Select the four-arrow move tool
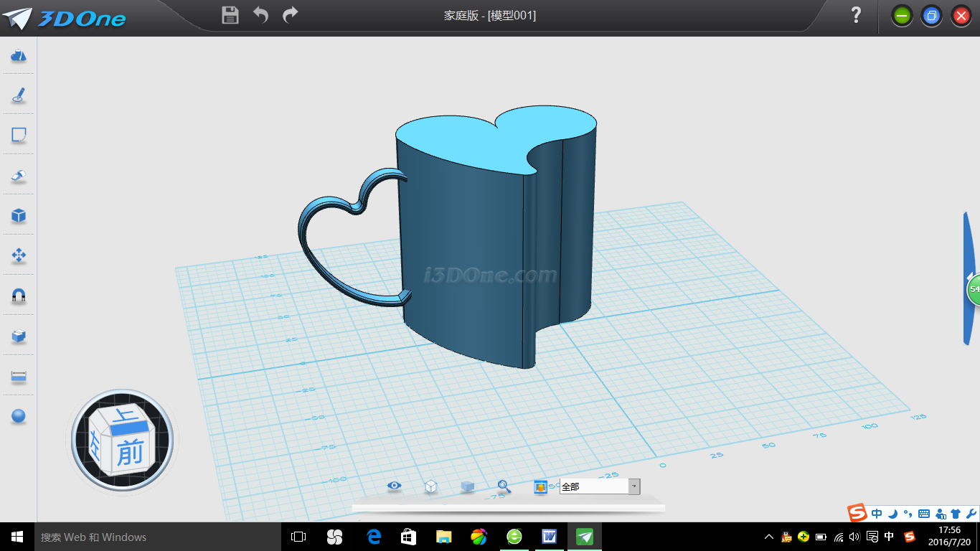 pyautogui.click(x=19, y=255)
